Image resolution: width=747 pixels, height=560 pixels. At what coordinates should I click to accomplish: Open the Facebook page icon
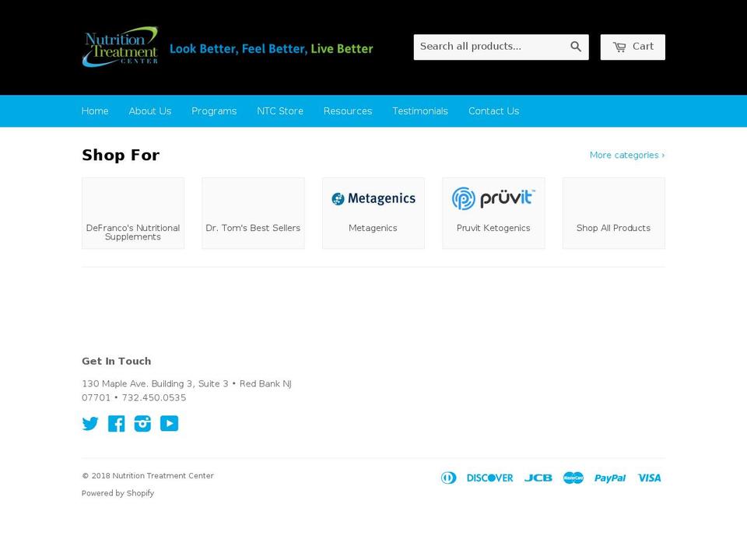pos(116,423)
